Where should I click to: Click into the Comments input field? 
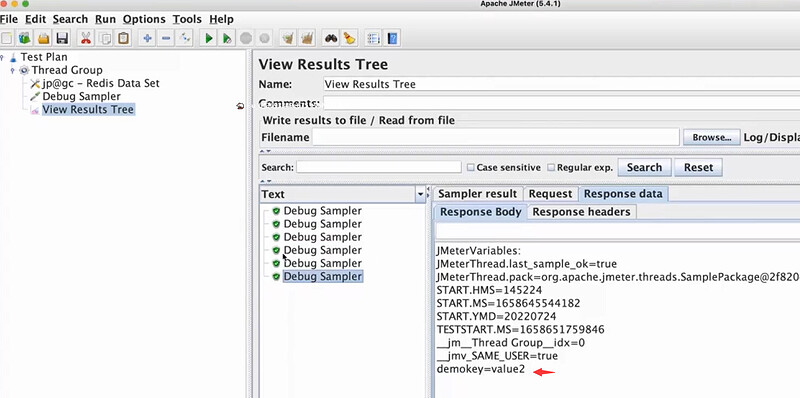coord(561,103)
